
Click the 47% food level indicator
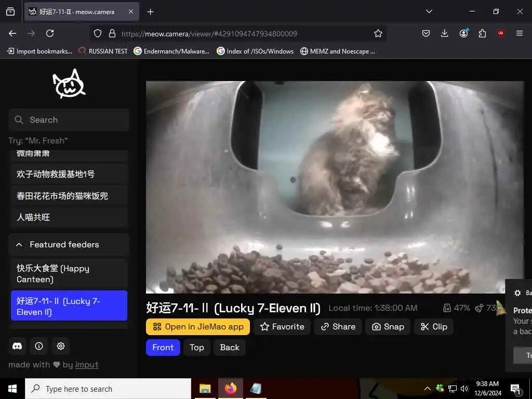pos(457,308)
